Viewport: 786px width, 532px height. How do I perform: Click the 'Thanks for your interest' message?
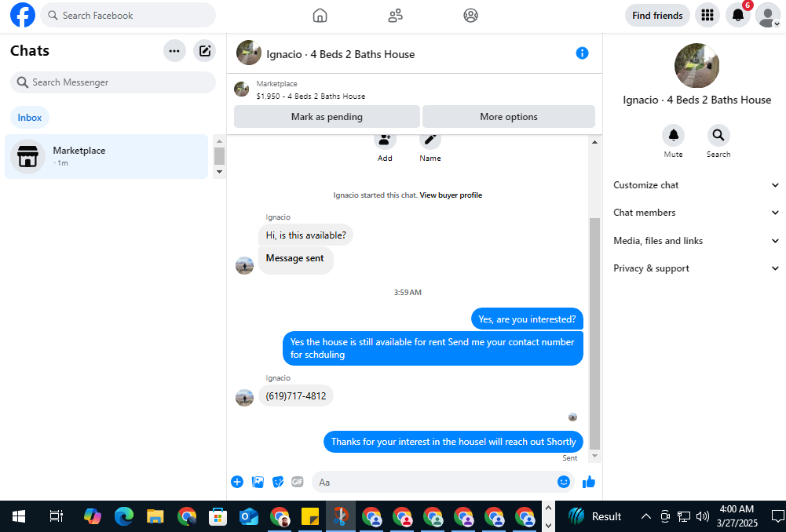pos(453,441)
